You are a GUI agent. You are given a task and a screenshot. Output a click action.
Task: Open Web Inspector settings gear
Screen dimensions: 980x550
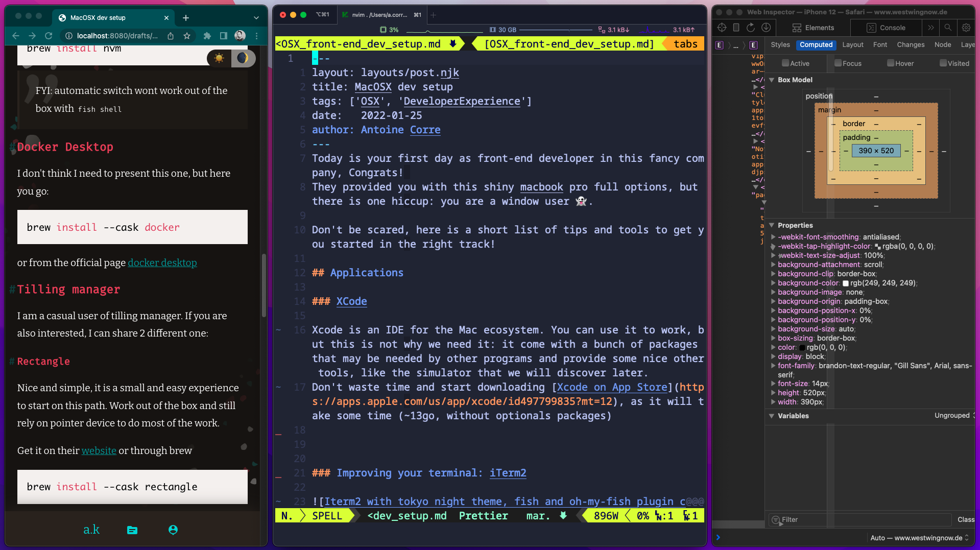point(966,28)
